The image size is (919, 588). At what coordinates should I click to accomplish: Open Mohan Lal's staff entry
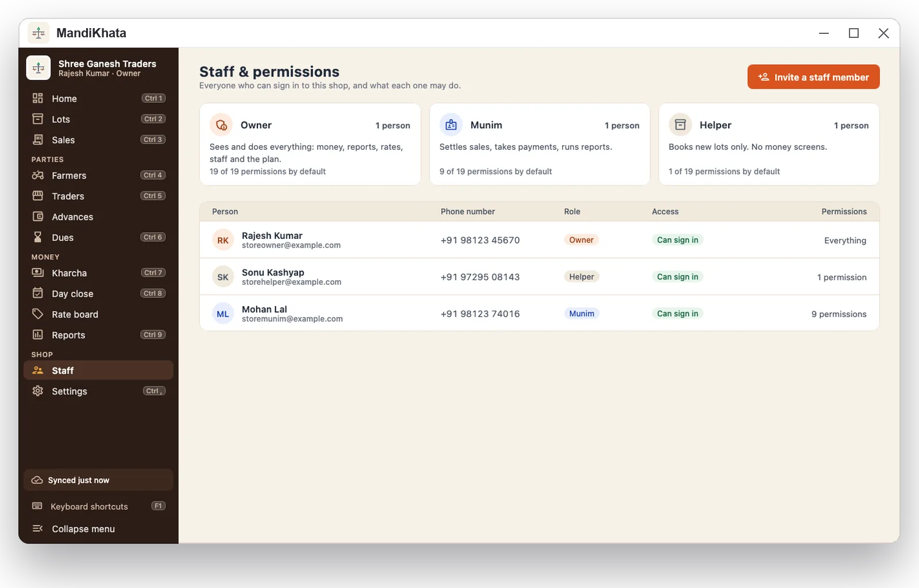coord(539,313)
